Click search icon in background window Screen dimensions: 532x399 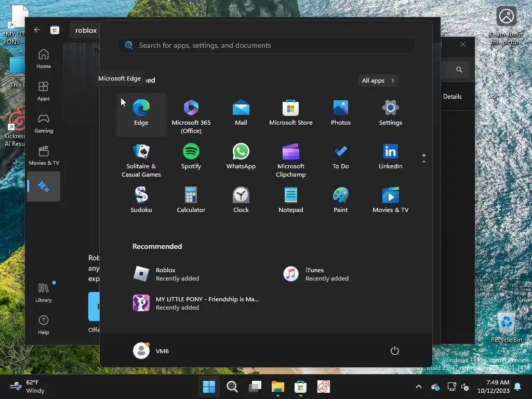click(x=459, y=70)
